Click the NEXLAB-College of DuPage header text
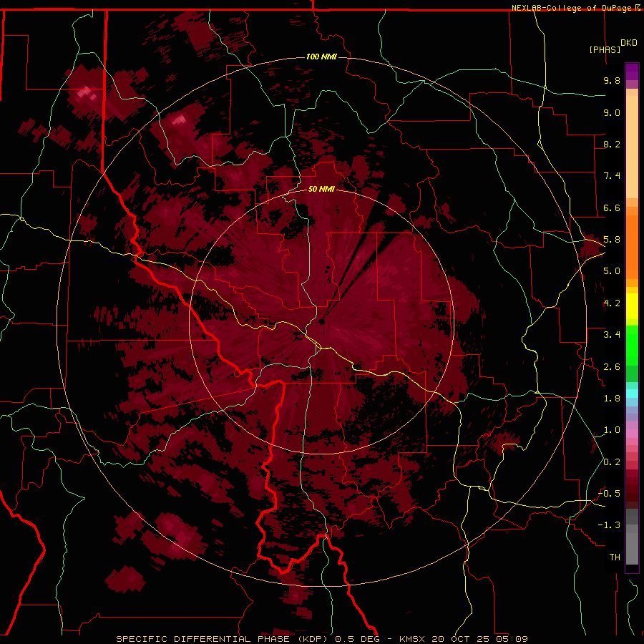The height and width of the screenshot is (644, 644). click(576, 8)
